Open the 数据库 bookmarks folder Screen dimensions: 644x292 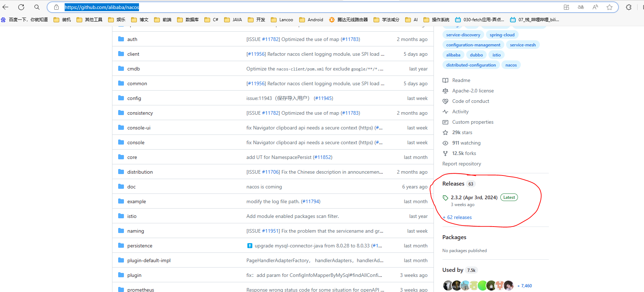coord(188,20)
